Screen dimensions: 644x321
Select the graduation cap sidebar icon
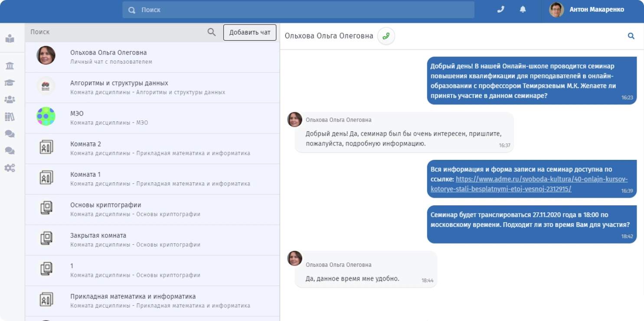[10, 83]
